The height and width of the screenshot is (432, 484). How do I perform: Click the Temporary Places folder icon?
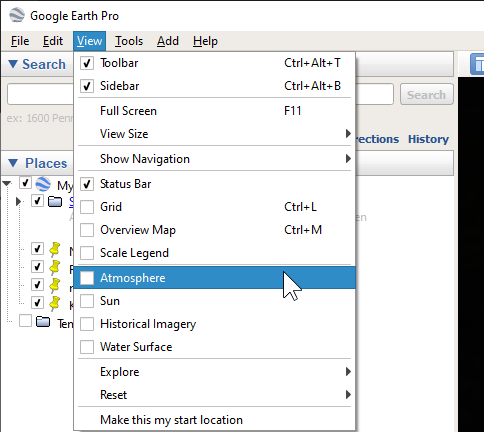43,322
